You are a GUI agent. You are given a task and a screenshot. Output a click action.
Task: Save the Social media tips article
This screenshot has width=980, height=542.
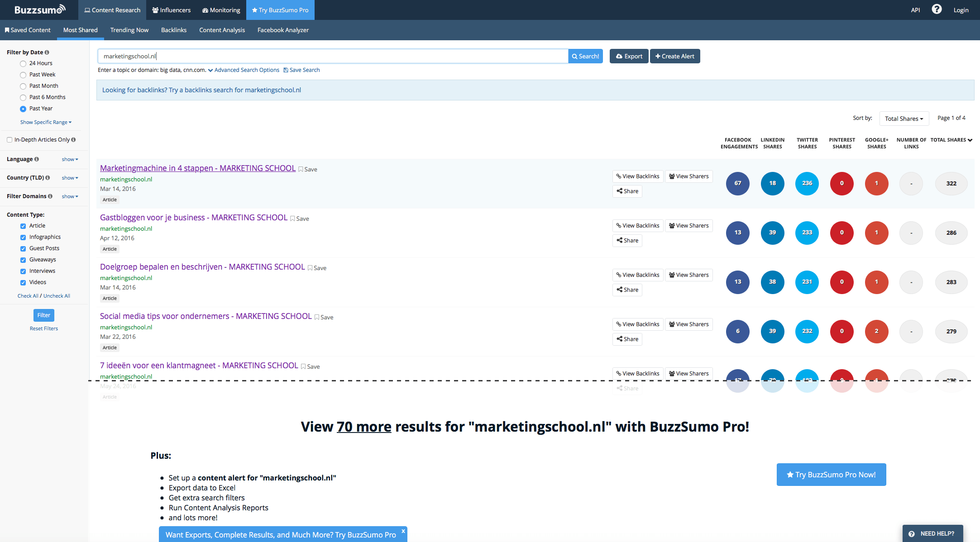(x=324, y=317)
